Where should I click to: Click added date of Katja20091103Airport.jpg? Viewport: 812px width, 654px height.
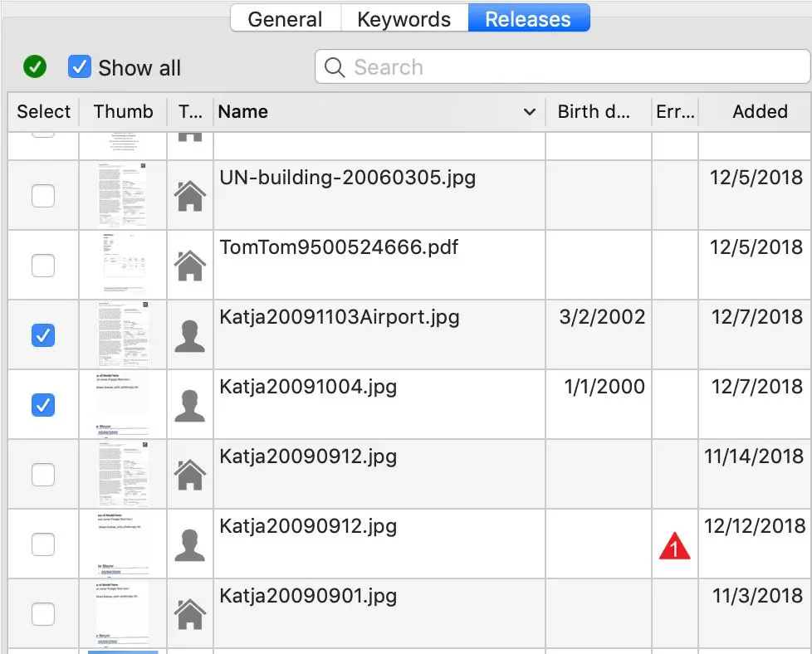click(756, 316)
